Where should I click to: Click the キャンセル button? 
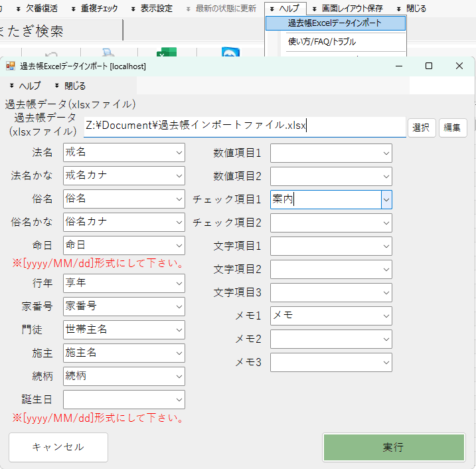coord(58,447)
